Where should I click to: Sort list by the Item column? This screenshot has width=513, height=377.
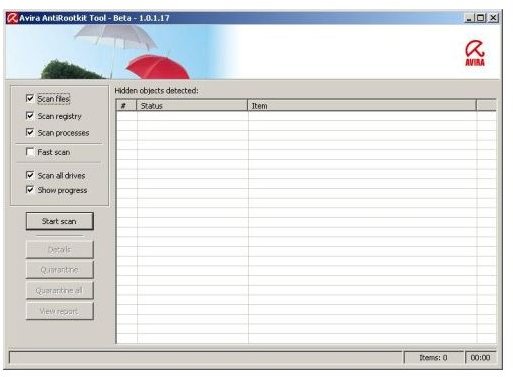(x=362, y=106)
